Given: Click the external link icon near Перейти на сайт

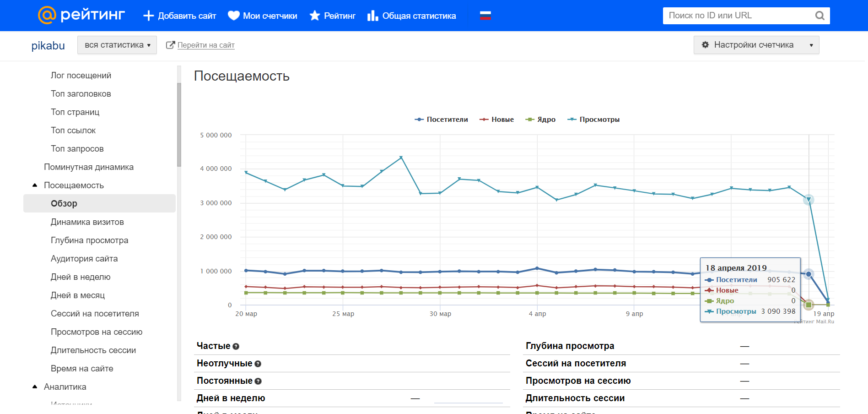Looking at the screenshot, I should point(170,45).
